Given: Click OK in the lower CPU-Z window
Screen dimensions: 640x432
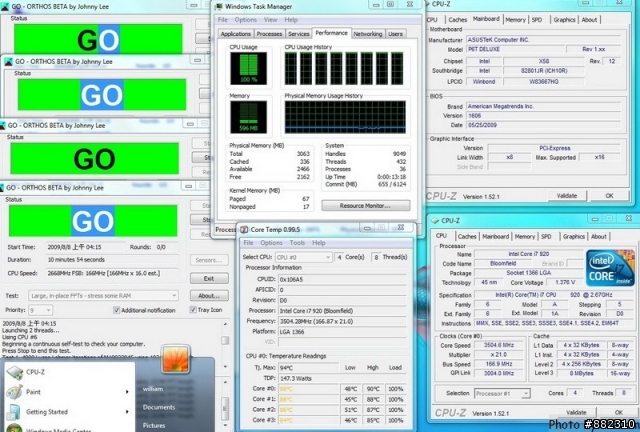Looking at the screenshot, I should coord(619,412).
